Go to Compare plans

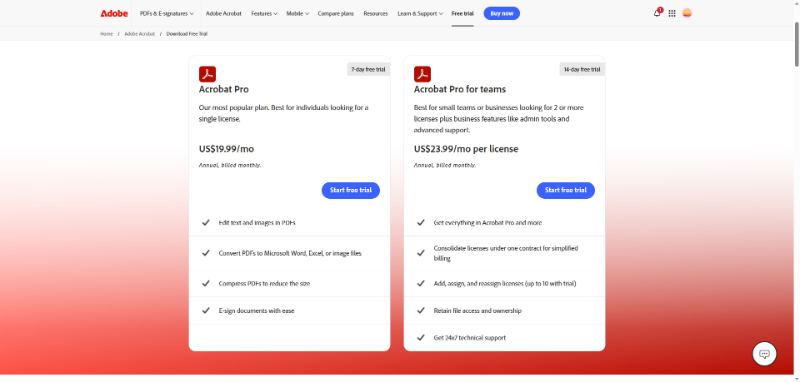[x=336, y=14]
